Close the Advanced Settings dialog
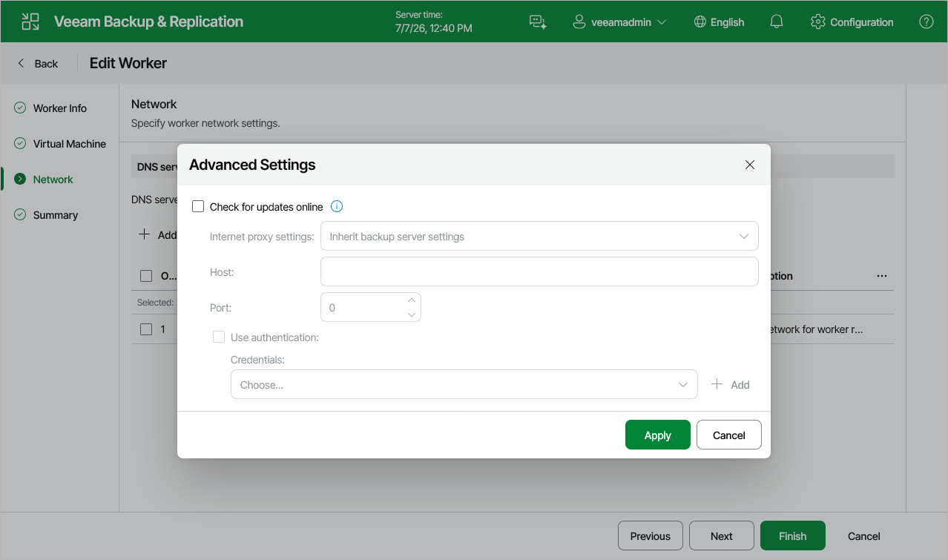This screenshot has width=948, height=560. tap(750, 165)
